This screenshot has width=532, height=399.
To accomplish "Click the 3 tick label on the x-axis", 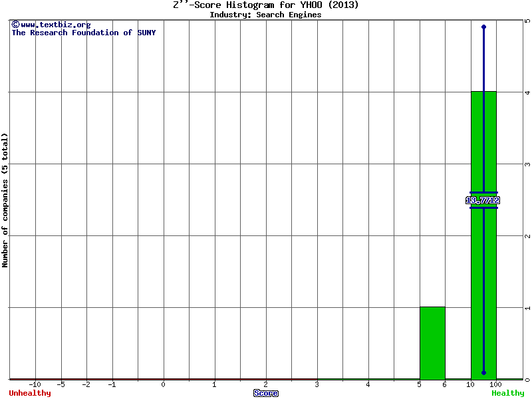I will click(317, 384).
